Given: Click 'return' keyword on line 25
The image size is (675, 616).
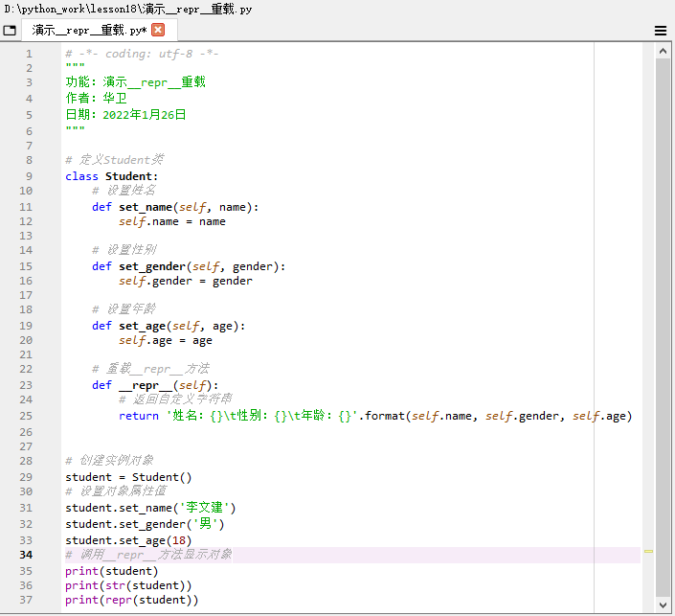Looking at the screenshot, I should coord(139,416).
